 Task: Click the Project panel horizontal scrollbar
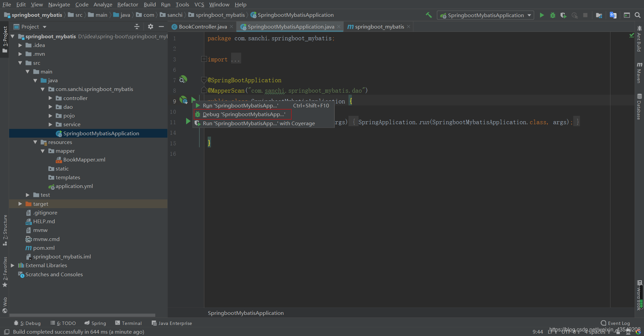pos(82,315)
